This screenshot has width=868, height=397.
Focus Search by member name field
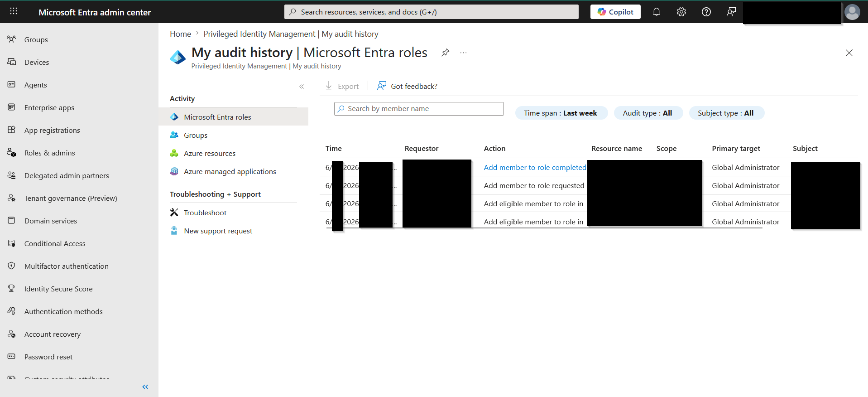click(x=419, y=109)
